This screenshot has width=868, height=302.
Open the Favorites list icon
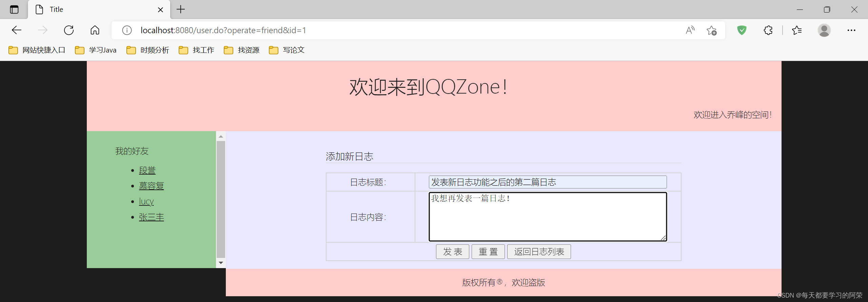tap(797, 30)
